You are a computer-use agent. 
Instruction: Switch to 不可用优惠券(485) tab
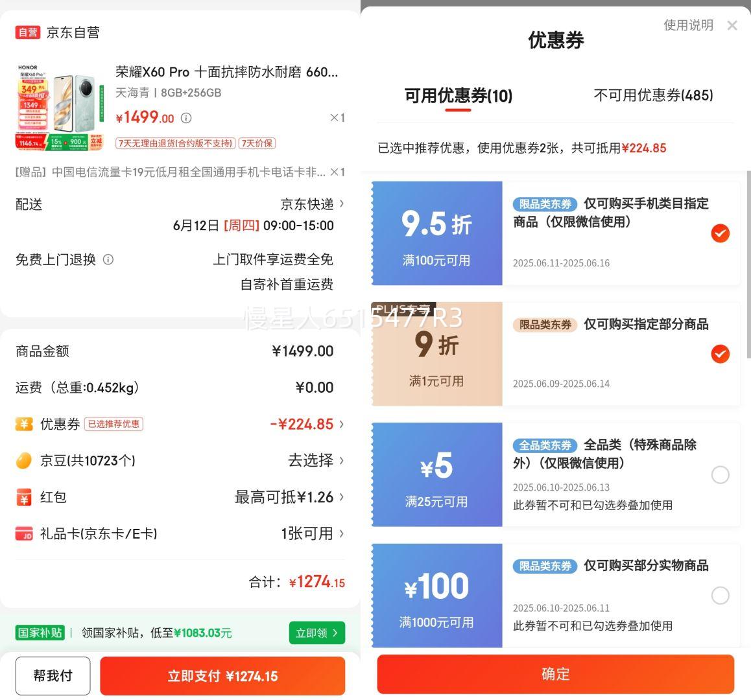653,95
